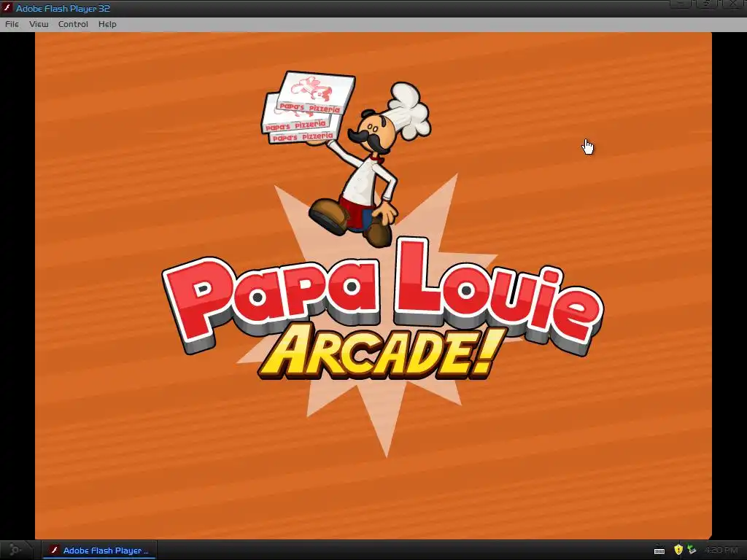Click the Adobe Flash Player taskbar button
Image resolution: width=747 pixels, height=560 pixels.
(99, 551)
